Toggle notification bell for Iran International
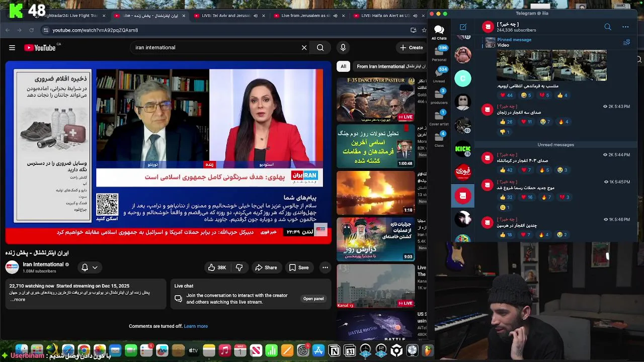This screenshot has width=644, height=362. pyautogui.click(x=85, y=267)
